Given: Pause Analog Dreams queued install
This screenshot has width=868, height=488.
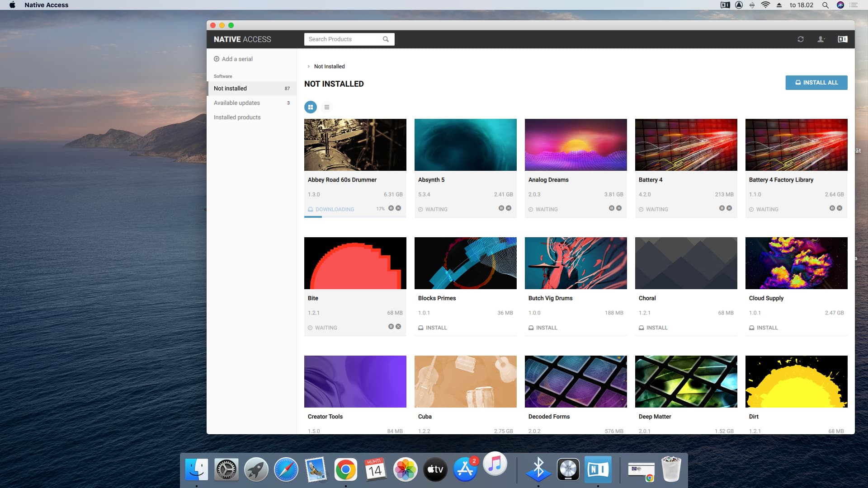Looking at the screenshot, I should pyautogui.click(x=612, y=208).
